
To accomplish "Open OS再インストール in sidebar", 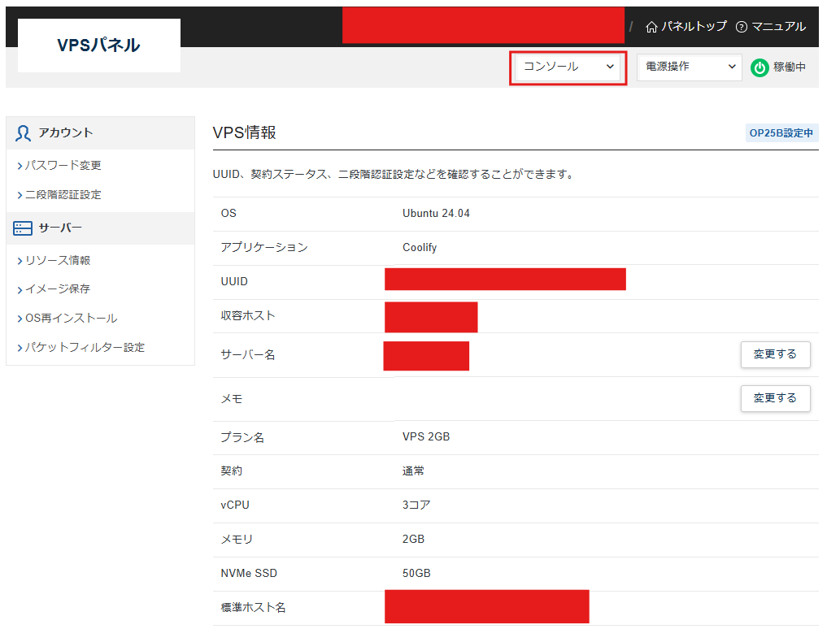I will (72, 319).
